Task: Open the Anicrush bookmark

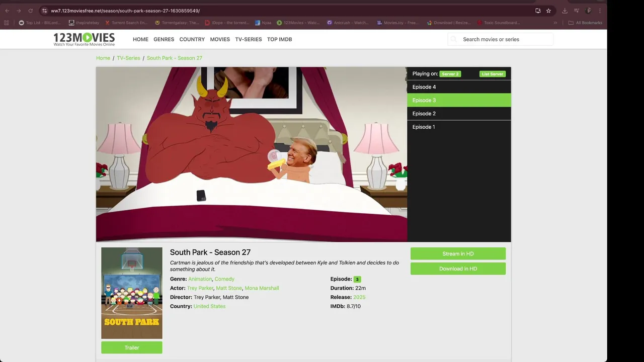Action: tap(348, 23)
